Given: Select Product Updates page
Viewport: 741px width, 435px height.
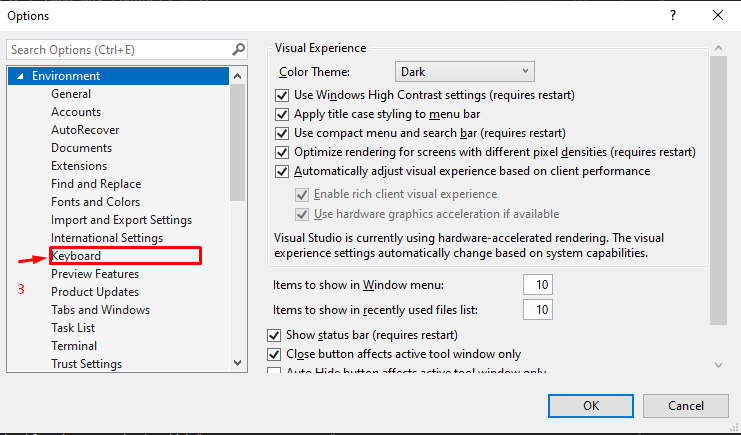Looking at the screenshot, I should point(95,292).
